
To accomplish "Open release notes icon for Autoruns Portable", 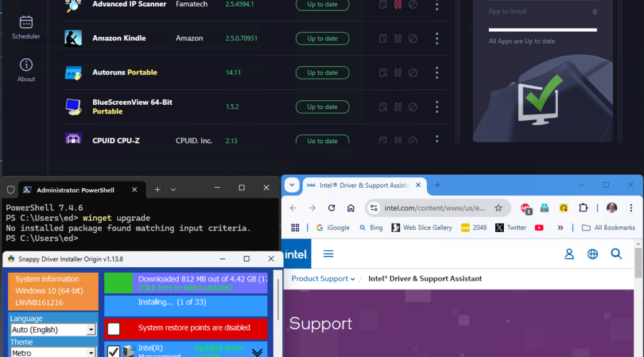I will click(x=383, y=73).
